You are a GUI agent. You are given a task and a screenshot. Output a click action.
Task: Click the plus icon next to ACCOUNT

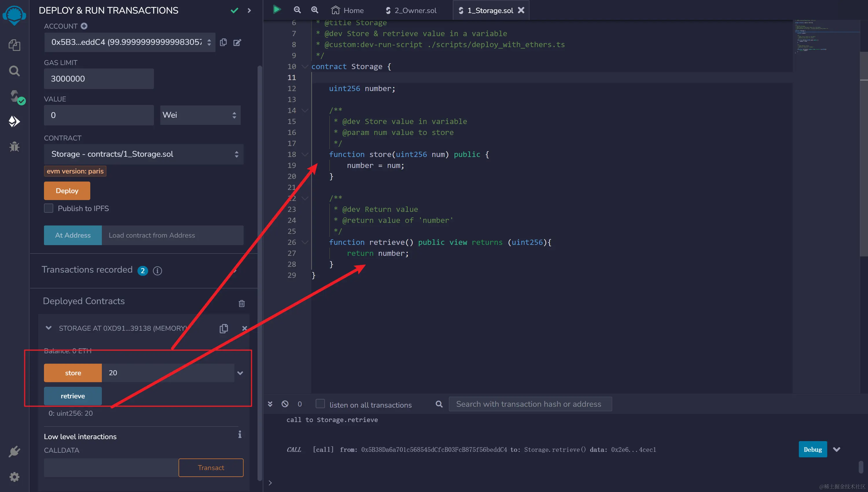click(x=84, y=26)
